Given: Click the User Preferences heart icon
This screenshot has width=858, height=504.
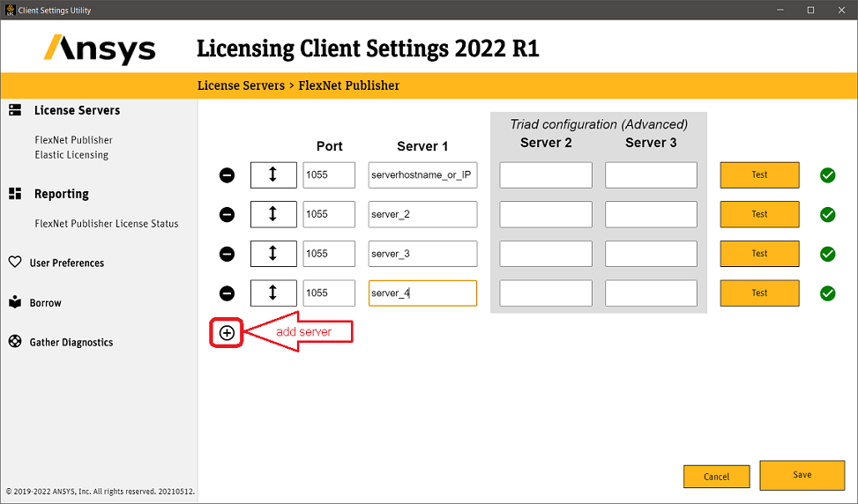Looking at the screenshot, I should point(15,262).
